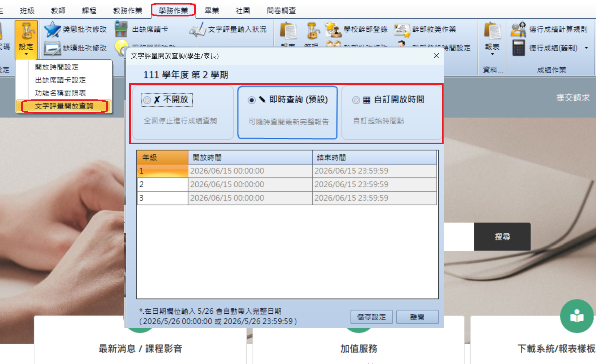Click the 年級 column header

click(162, 157)
